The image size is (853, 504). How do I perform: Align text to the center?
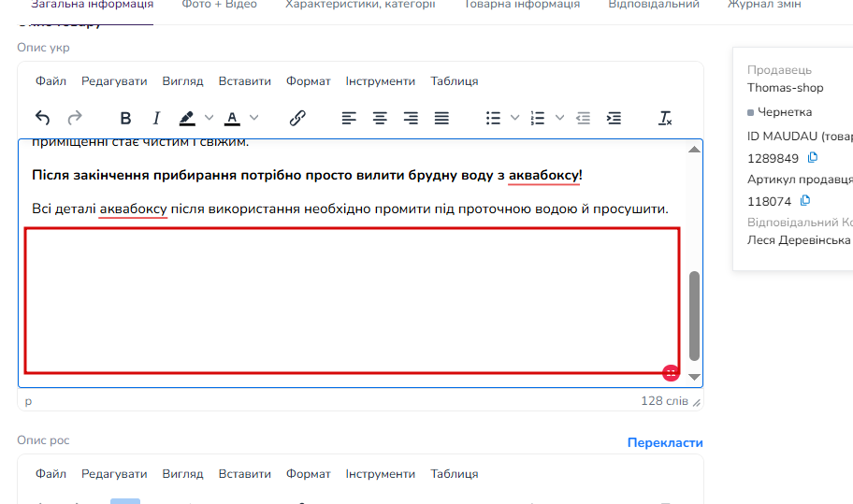pos(380,118)
